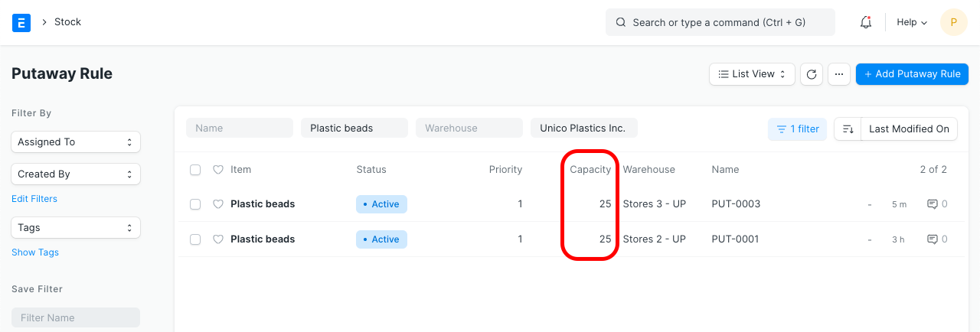Open the List View switcher
The width and height of the screenshot is (980, 332).
tap(752, 74)
